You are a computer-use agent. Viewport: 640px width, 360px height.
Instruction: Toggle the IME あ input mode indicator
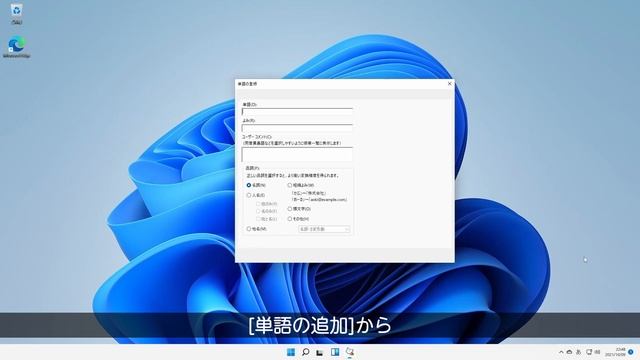578,352
